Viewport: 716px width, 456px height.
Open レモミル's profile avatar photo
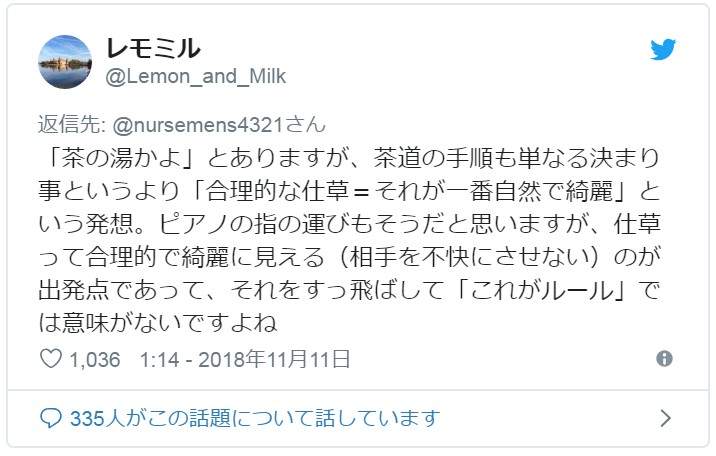(66, 62)
